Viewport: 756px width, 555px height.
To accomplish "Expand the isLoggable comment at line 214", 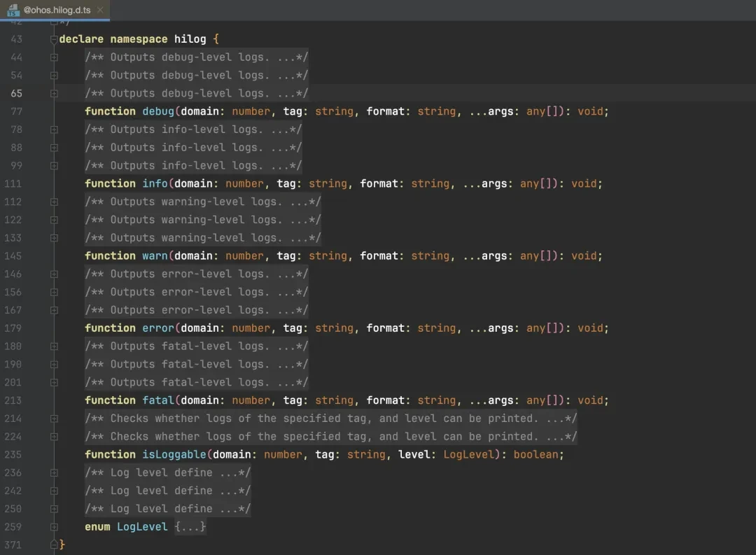I will (54, 419).
